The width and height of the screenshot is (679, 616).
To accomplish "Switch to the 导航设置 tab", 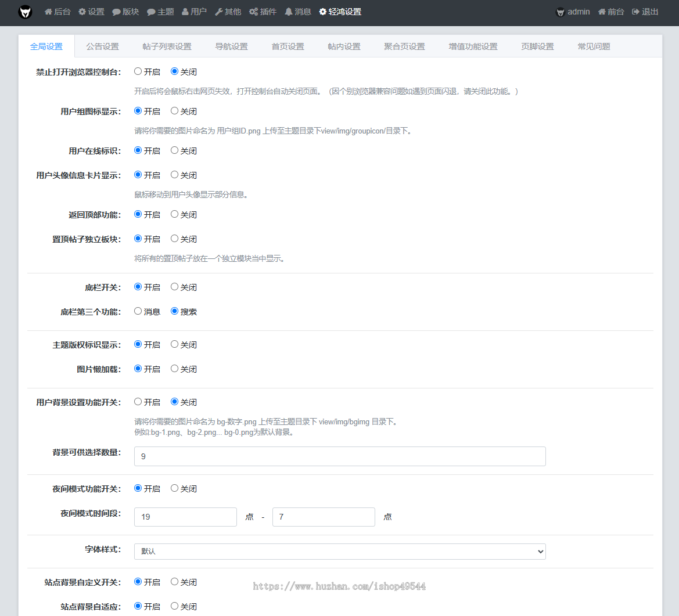I will [x=232, y=46].
